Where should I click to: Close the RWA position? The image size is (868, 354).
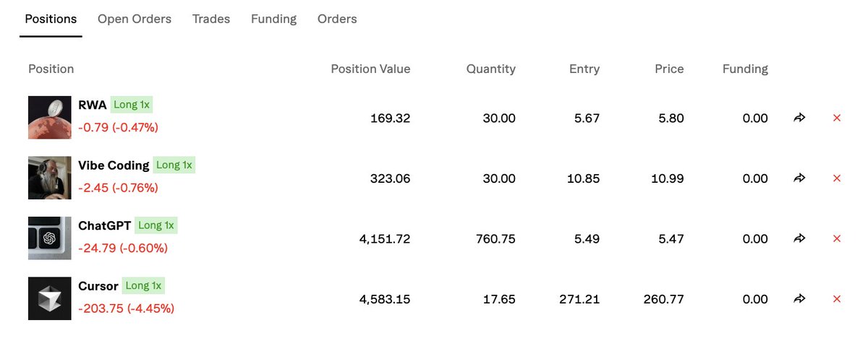point(837,118)
